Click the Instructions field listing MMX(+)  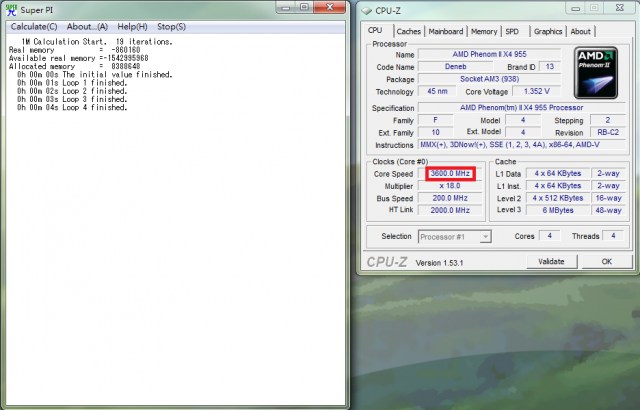pos(521,145)
